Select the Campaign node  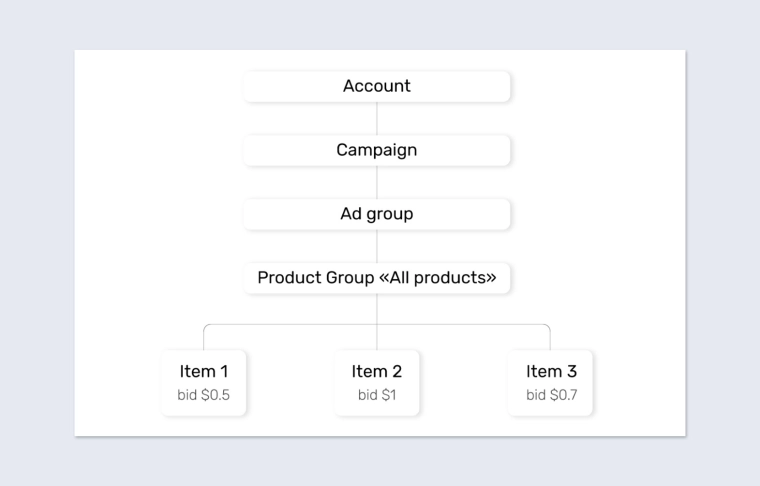[377, 150]
